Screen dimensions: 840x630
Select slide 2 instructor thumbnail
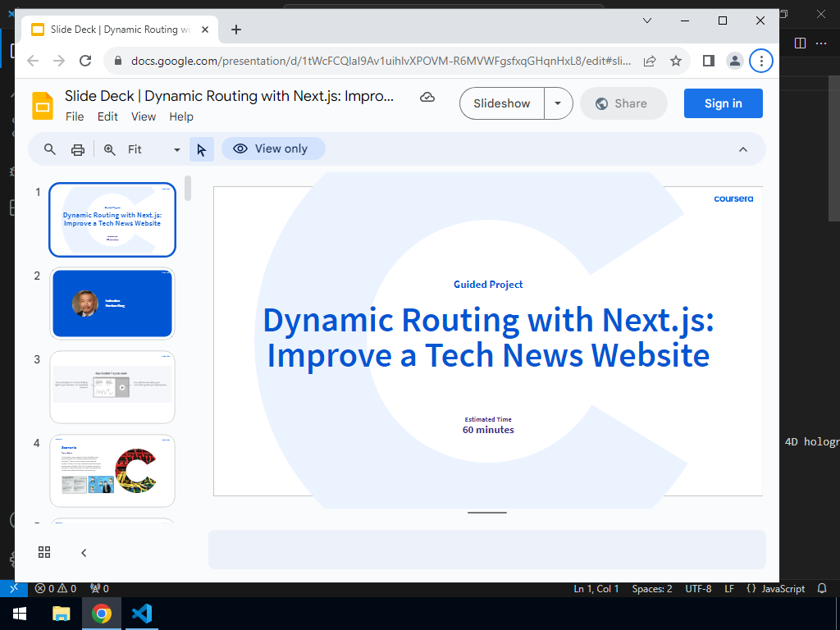(x=112, y=304)
